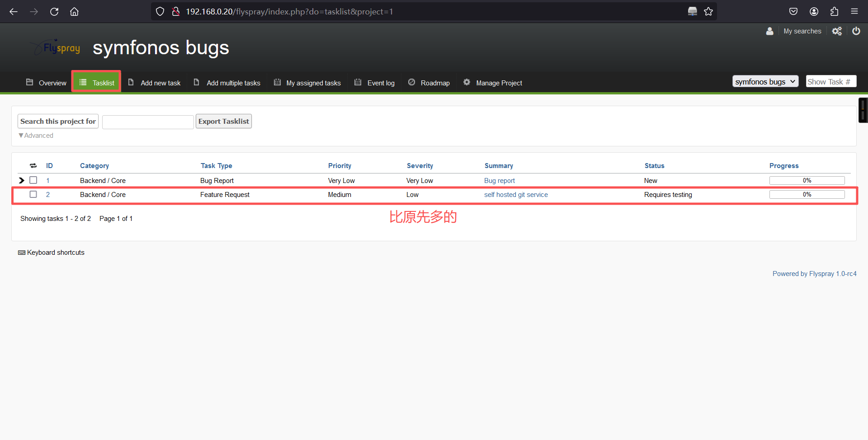
Task: Sort by Severity column header
Action: [x=420, y=166]
